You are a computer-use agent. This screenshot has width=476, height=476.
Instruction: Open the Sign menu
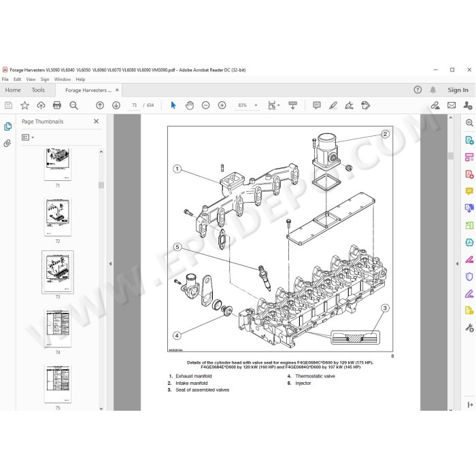[x=45, y=80]
